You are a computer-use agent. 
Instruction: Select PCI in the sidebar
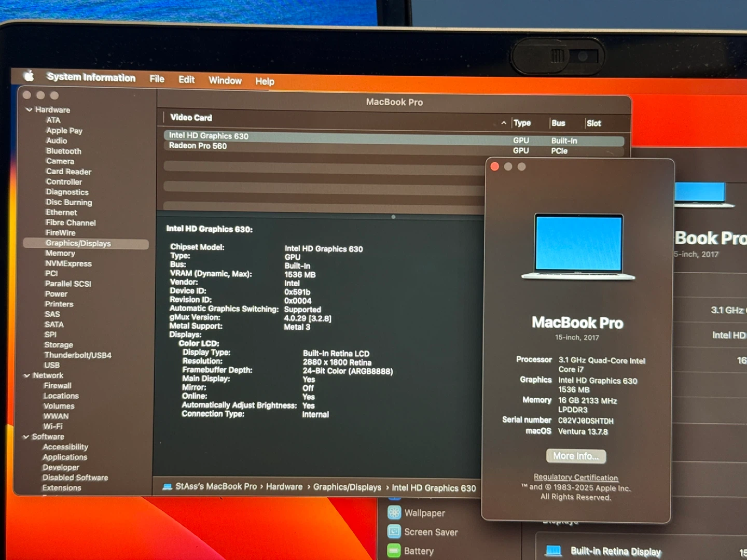pyautogui.click(x=51, y=273)
